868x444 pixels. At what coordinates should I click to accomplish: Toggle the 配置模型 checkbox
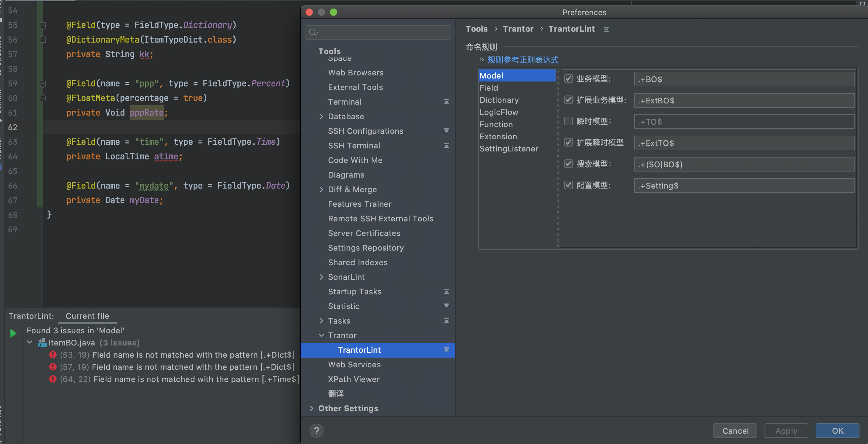click(569, 185)
